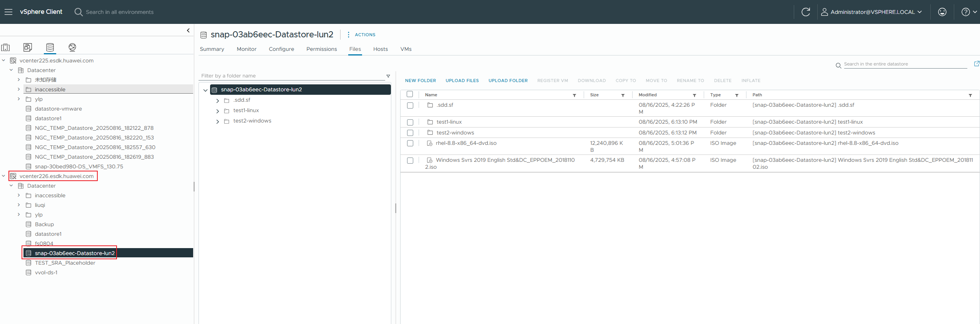Filter the Name column
The height and width of the screenshot is (324, 980).
point(574,95)
